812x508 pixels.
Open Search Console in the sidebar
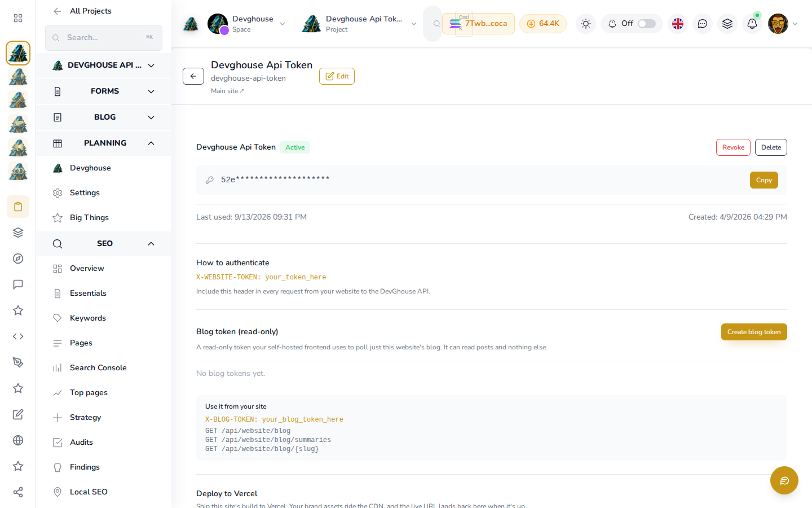[x=104, y=368]
